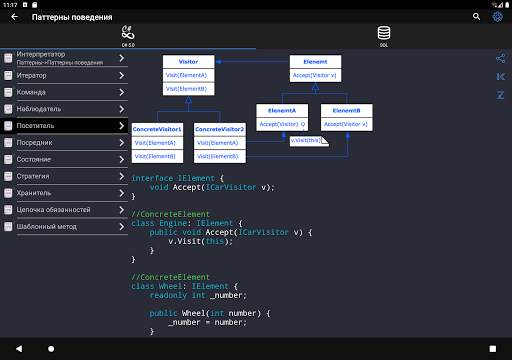
Task: Click the document icon beside Цепочка обязанностей
Action: 8,209
